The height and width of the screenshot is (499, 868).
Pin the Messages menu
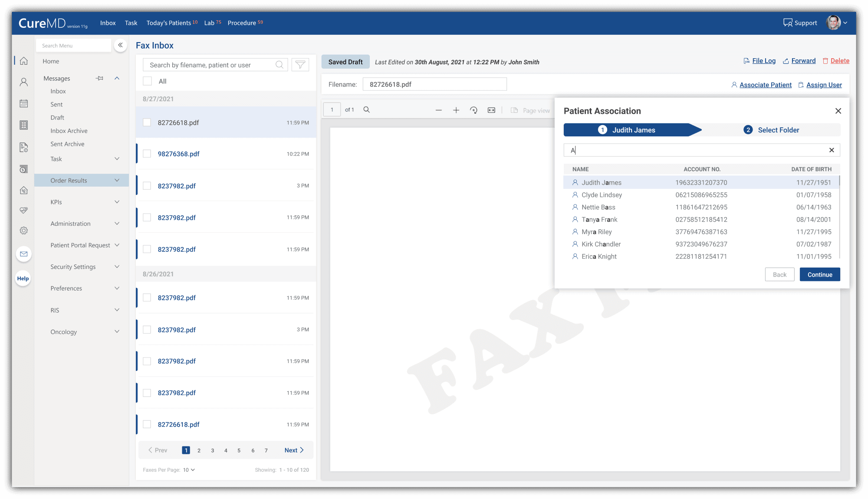pyautogui.click(x=100, y=78)
